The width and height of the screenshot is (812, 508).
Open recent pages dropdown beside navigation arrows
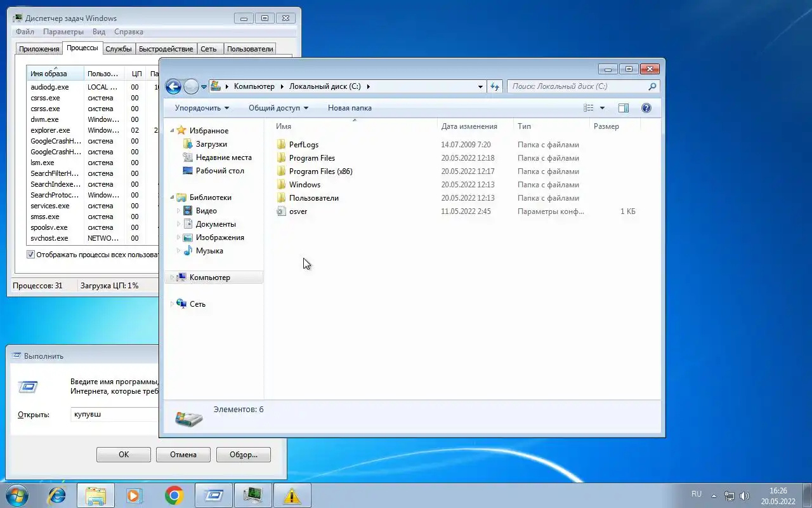(x=204, y=87)
